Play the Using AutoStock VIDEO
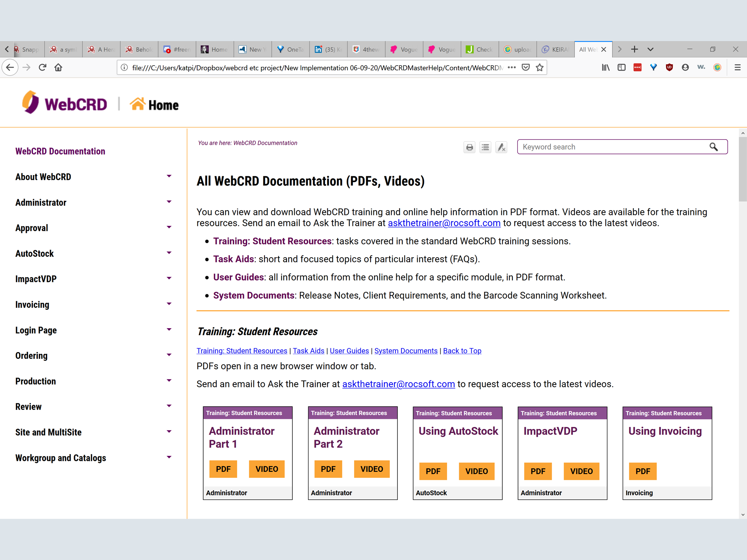Screen dimensions: 747x560 (x=477, y=471)
